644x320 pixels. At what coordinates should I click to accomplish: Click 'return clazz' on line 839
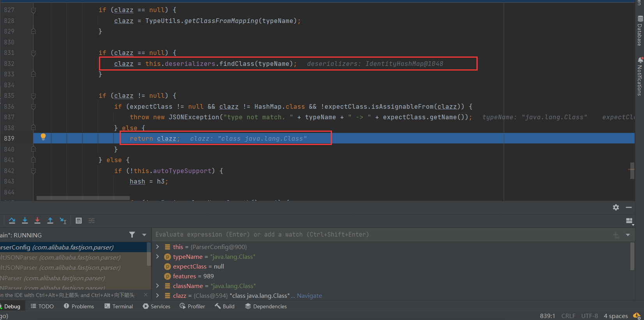(x=153, y=138)
